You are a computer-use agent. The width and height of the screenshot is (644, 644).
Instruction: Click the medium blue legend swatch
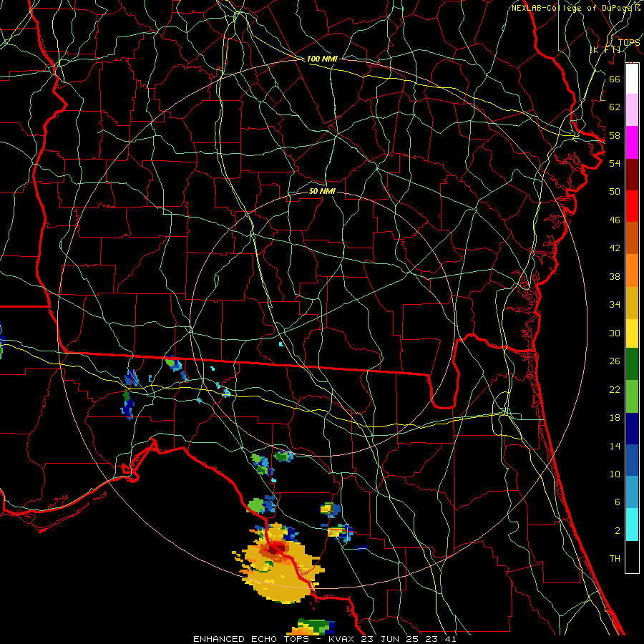pyautogui.click(x=632, y=460)
